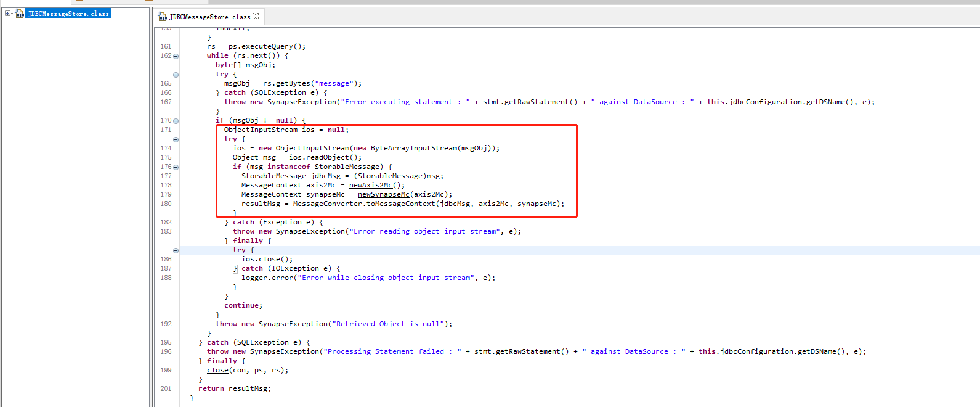980x407 pixels.
Task: Click 'Processing Statement failed' string
Action: [392, 351]
